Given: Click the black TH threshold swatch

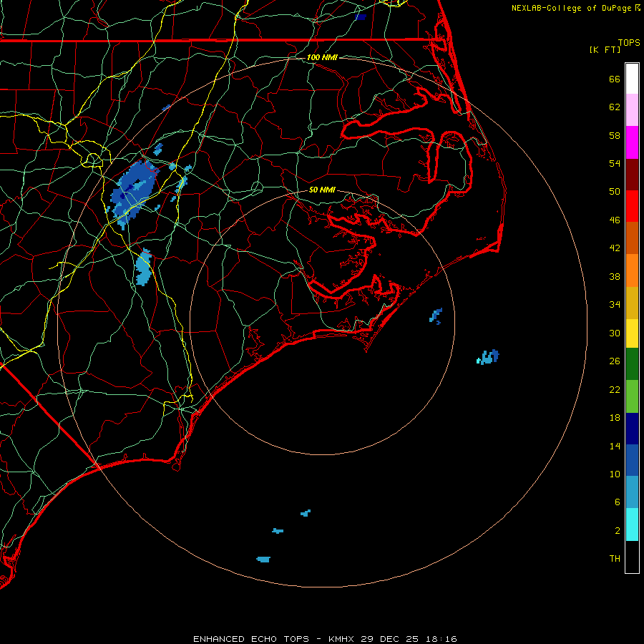Looking at the screenshot, I should point(632,557).
